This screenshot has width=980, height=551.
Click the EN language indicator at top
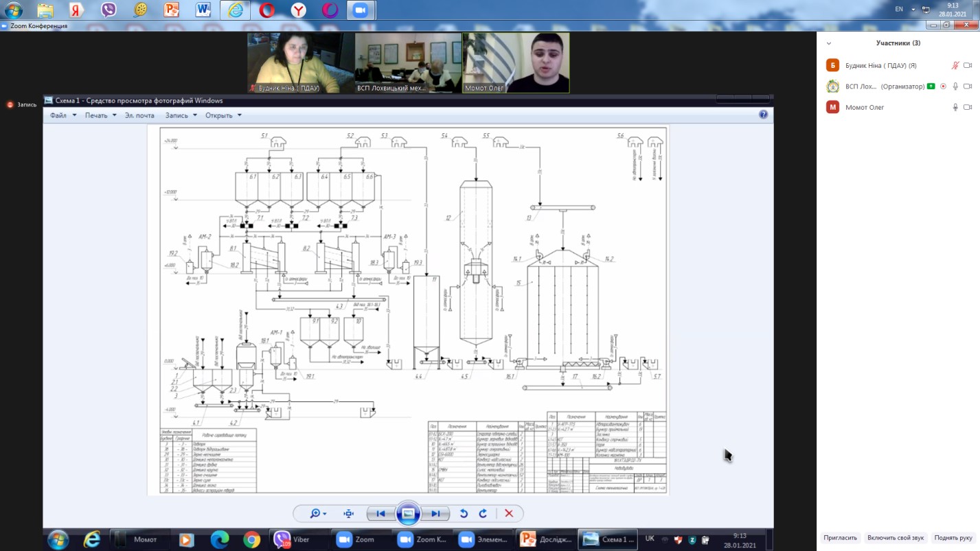899,9
